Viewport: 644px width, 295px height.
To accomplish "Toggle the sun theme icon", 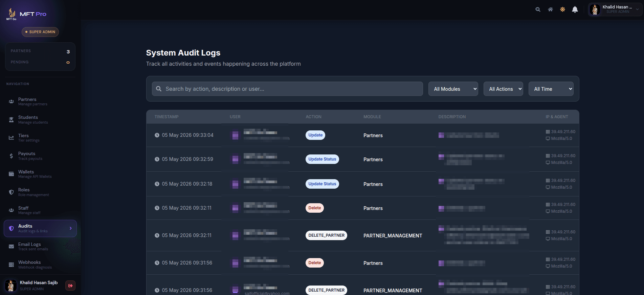I will (562, 9).
